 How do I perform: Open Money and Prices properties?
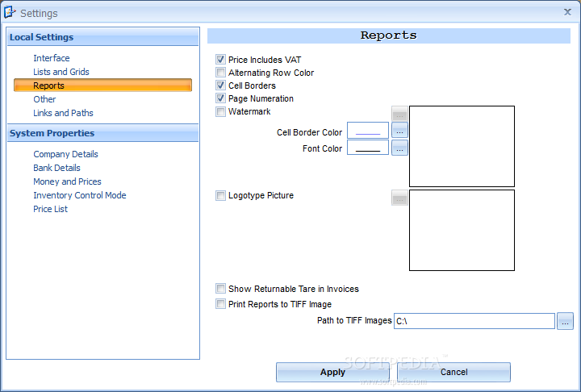coord(67,181)
